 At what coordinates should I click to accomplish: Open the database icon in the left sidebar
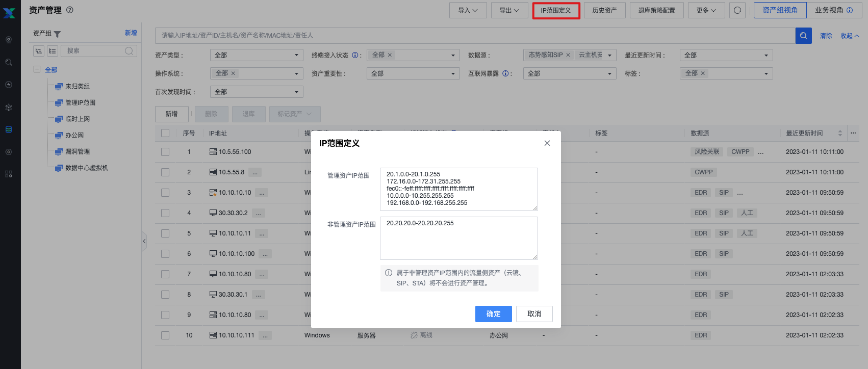coord(9,129)
